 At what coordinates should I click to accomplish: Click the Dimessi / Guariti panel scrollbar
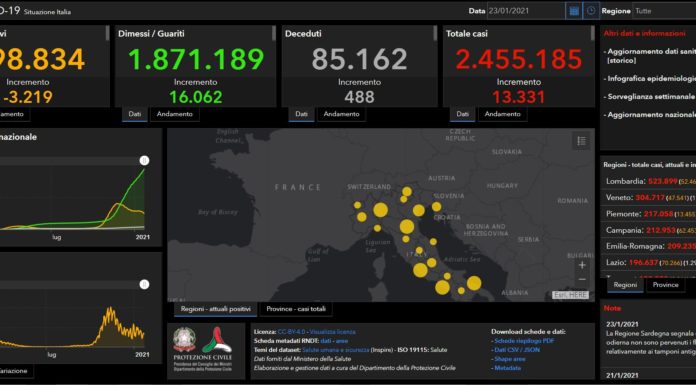274,33
